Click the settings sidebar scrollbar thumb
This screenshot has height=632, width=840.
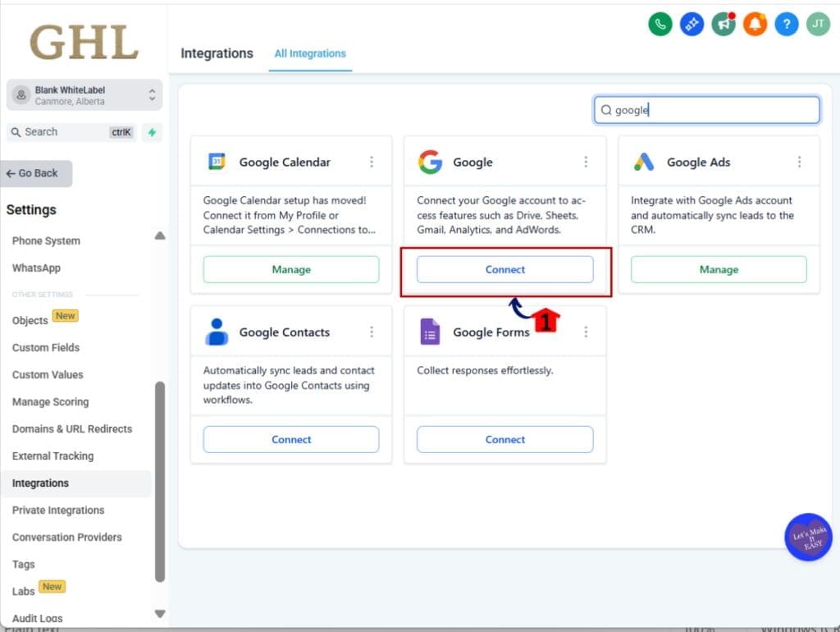(160, 481)
